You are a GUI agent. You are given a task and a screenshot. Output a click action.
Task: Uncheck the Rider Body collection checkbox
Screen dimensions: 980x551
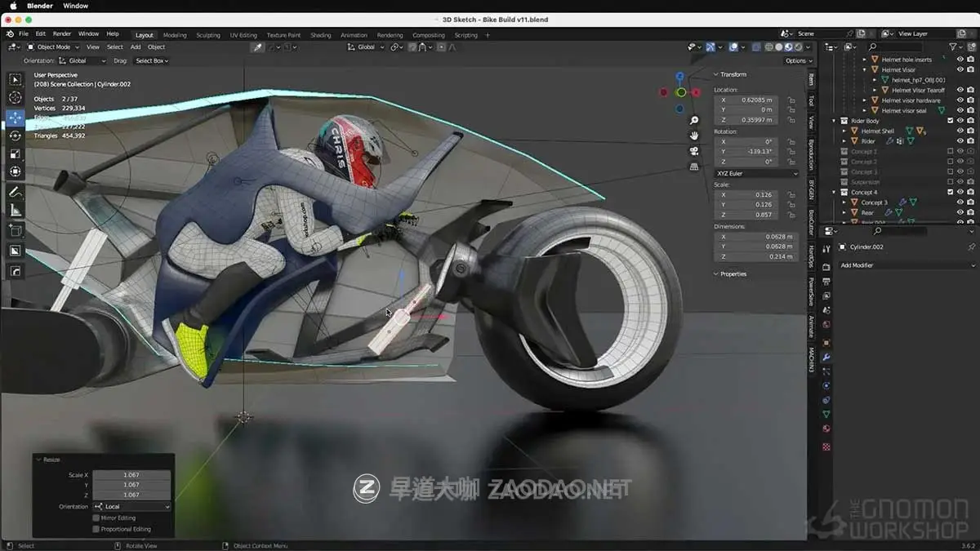point(950,120)
